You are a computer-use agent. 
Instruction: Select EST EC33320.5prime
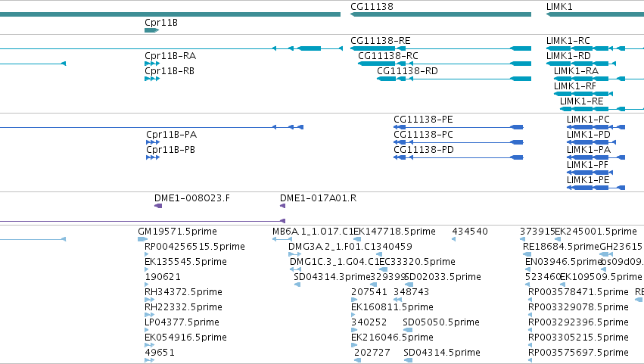(x=417, y=262)
